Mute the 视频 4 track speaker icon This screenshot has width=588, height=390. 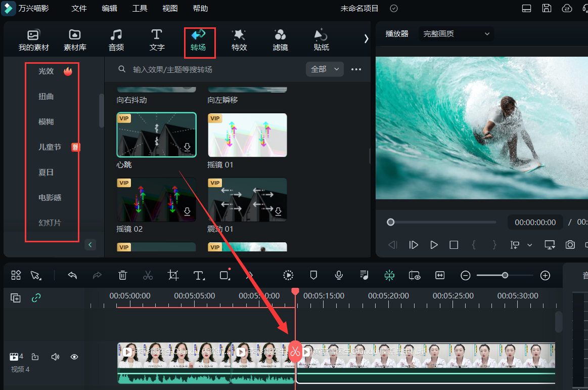(55, 357)
